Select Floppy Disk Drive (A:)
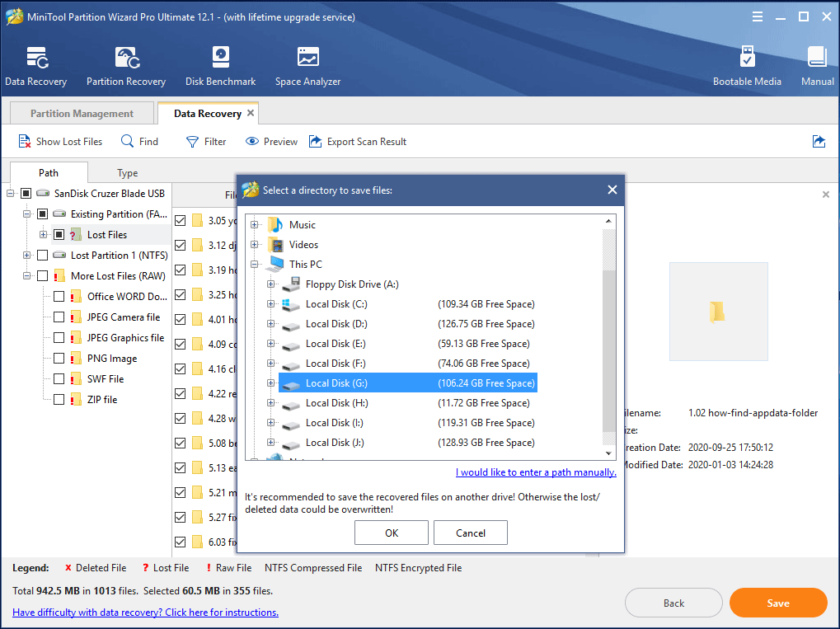The height and width of the screenshot is (629, 840). [352, 284]
